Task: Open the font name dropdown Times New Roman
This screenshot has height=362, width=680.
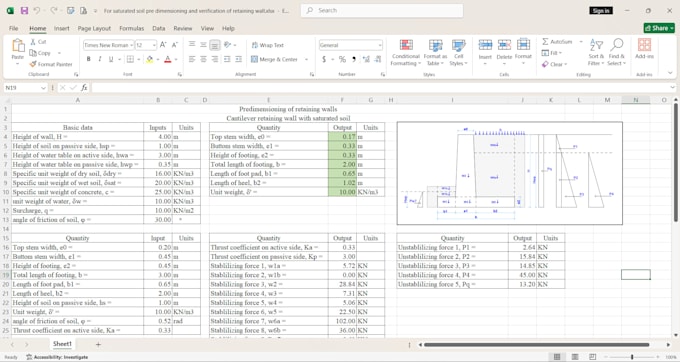Action: click(x=131, y=45)
